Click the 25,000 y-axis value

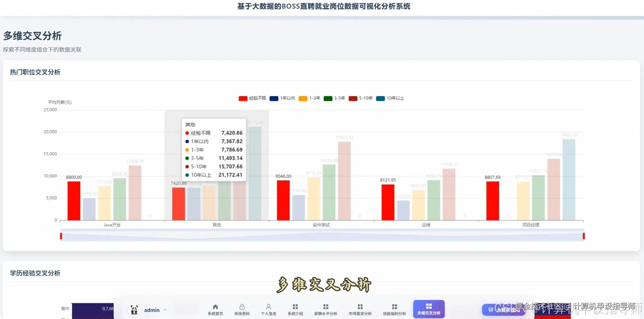coord(50,110)
